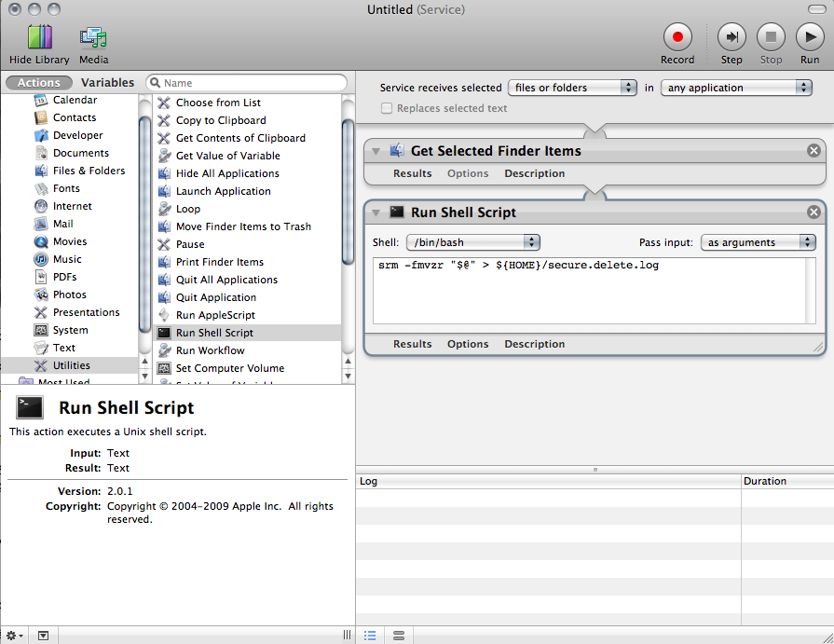Select the Run Shell Script action in the list
834x644 pixels.
click(x=247, y=333)
